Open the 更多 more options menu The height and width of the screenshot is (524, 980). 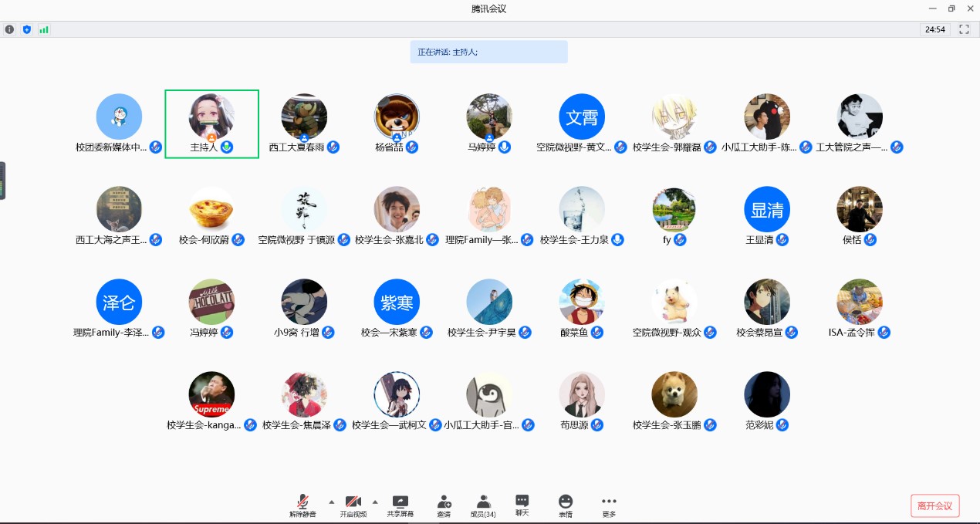click(x=609, y=505)
